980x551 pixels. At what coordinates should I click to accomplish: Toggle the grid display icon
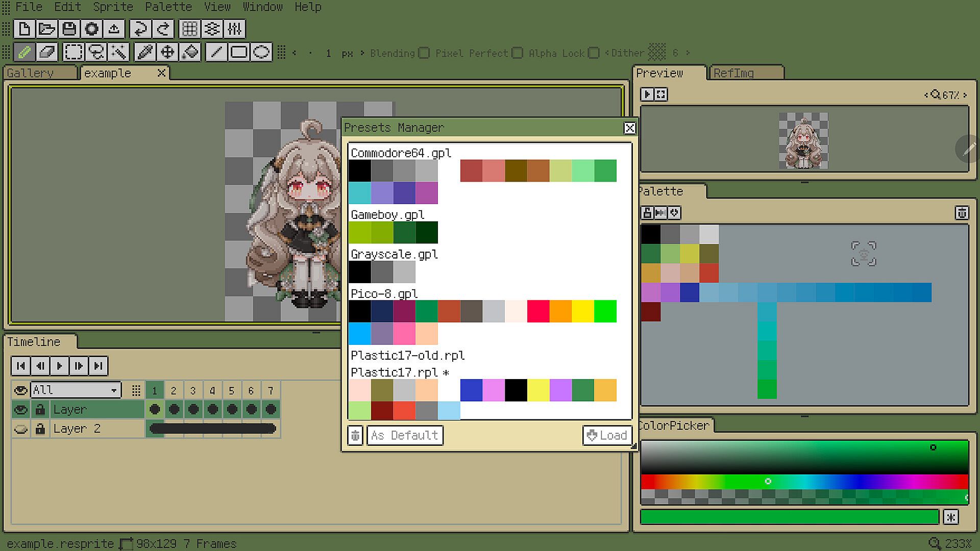(x=189, y=29)
